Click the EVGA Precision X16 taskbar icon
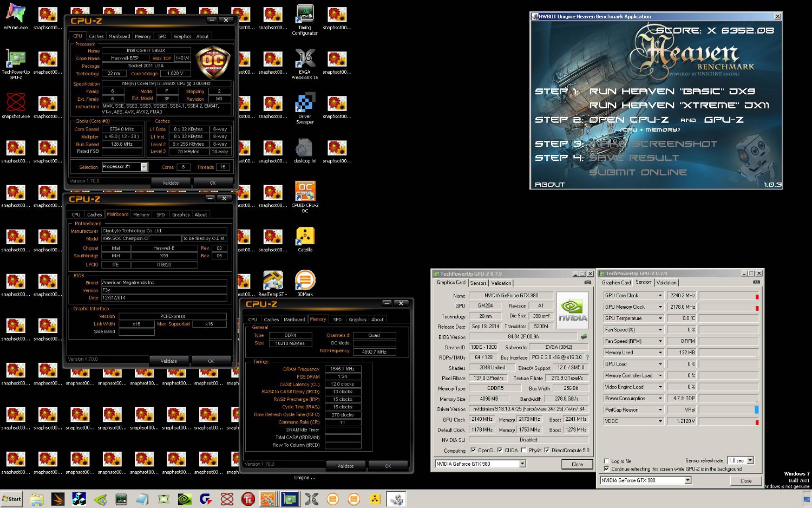812x508 pixels. click(311, 499)
